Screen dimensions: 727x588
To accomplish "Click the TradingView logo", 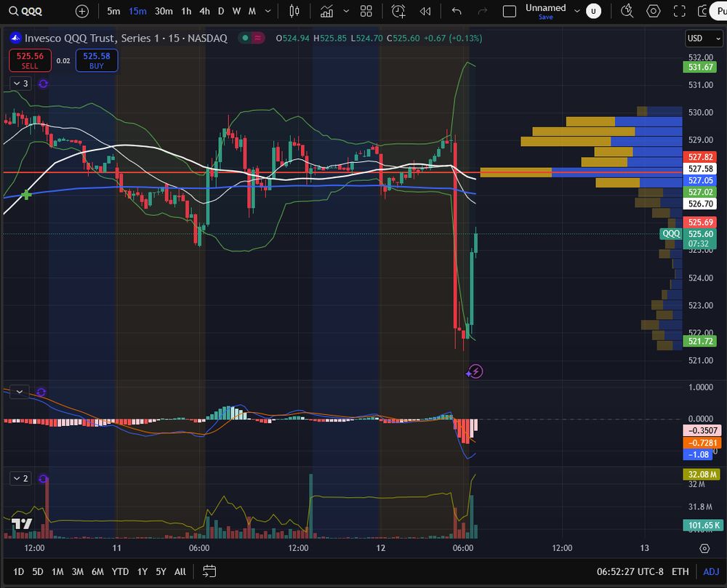I will pyautogui.click(x=21, y=523).
